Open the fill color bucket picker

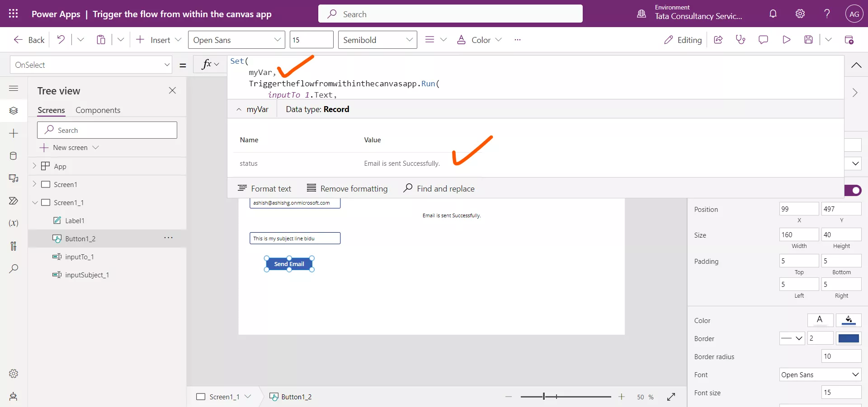849,320
